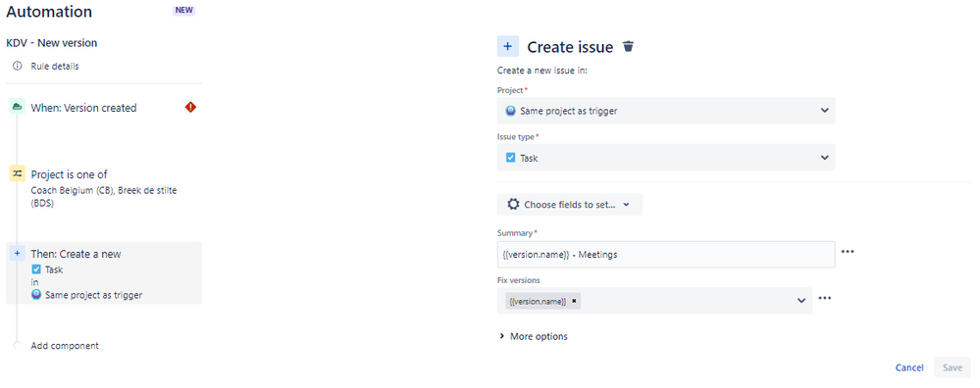Expand More options section
The height and width of the screenshot is (388, 980).
click(533, 336)
